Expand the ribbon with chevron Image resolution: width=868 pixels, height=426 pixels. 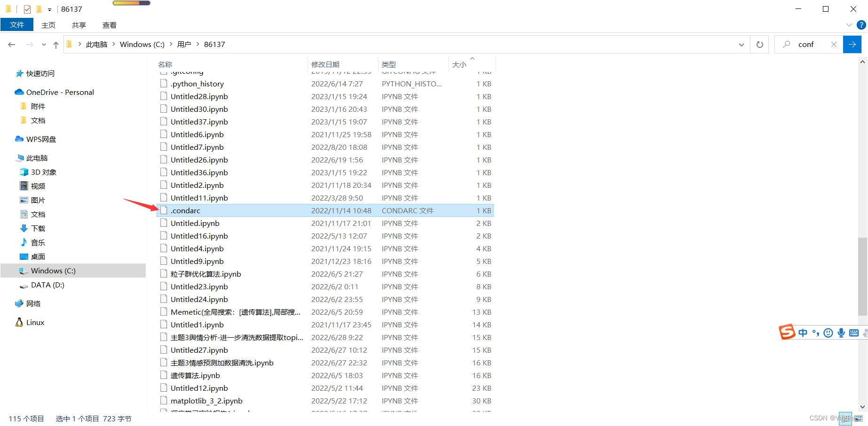point(849,25)
